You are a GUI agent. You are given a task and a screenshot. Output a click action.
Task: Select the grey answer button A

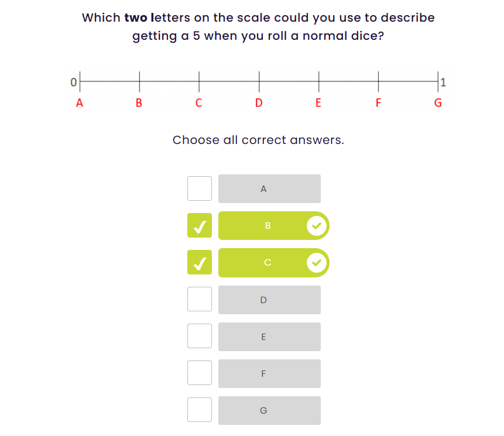coord(269,188)
